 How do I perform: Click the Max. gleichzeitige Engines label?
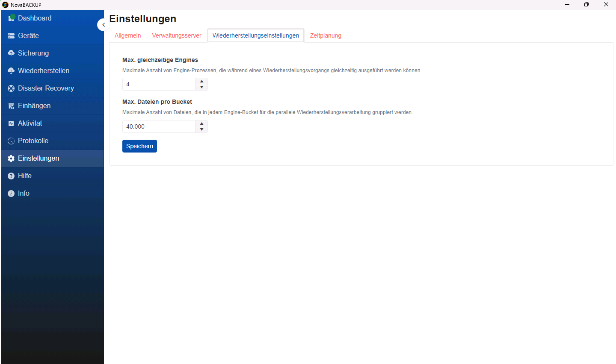click(x=160, y=60)
